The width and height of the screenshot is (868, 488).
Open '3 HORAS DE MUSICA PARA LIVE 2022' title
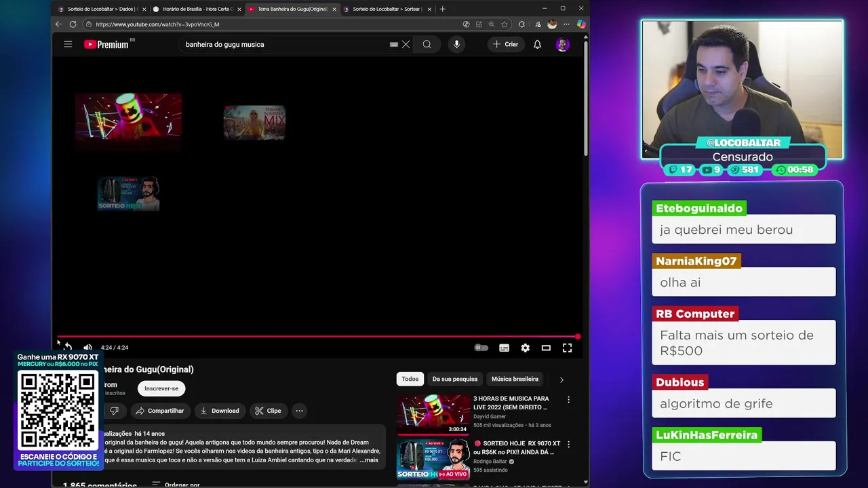click(511, 403)
